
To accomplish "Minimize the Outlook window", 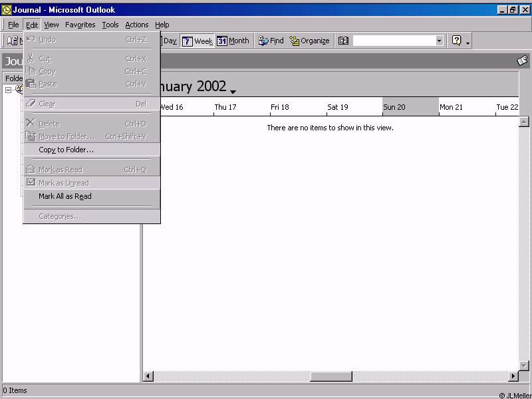I will tap(503, 10).
